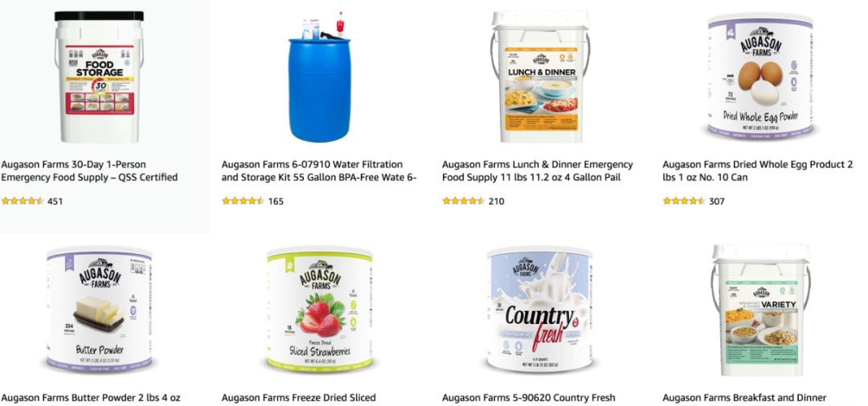
Task: Open the Lunch & Dinner pail image
Action: pos(540,76)
